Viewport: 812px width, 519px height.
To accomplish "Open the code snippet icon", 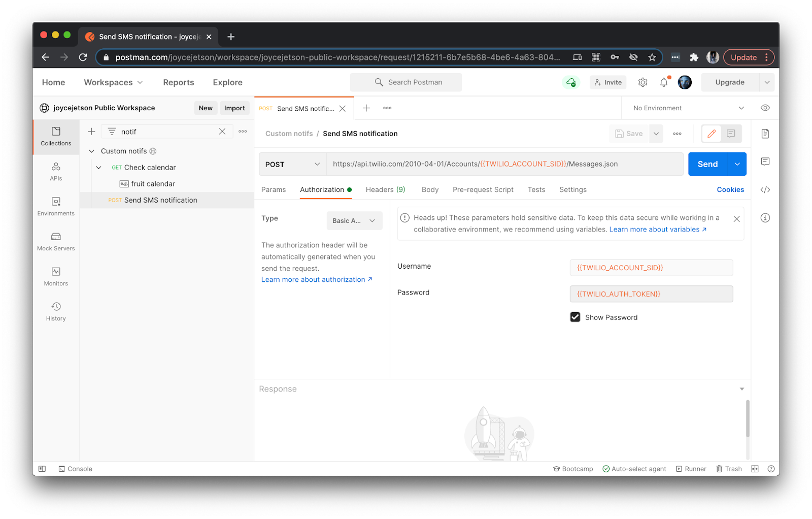I will (x=765, y=189).
